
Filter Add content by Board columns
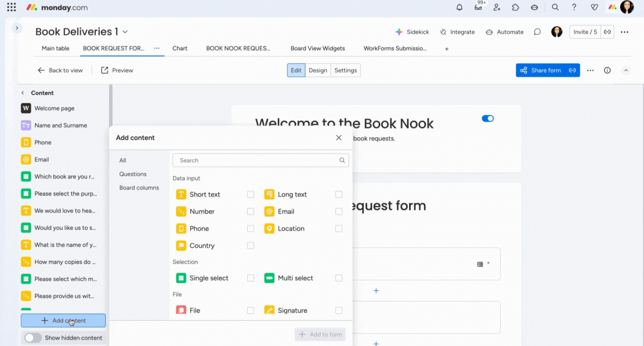[x=139, y=188]
